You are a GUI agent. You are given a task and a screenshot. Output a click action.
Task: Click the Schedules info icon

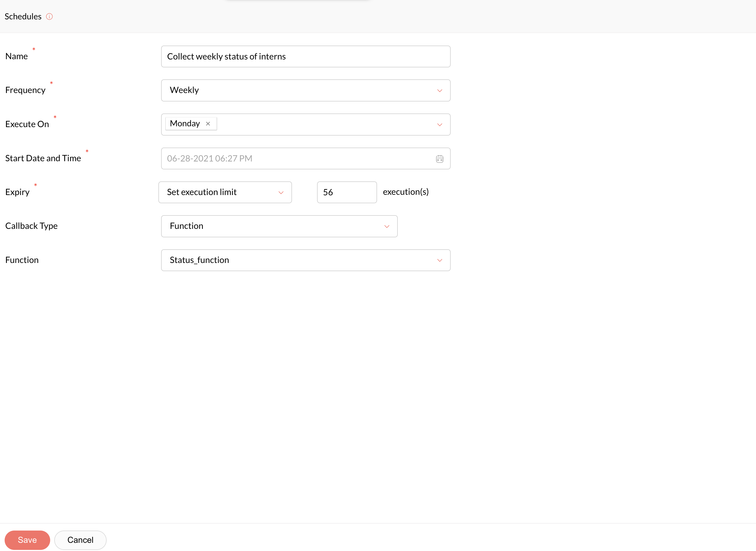coord(49,16)
